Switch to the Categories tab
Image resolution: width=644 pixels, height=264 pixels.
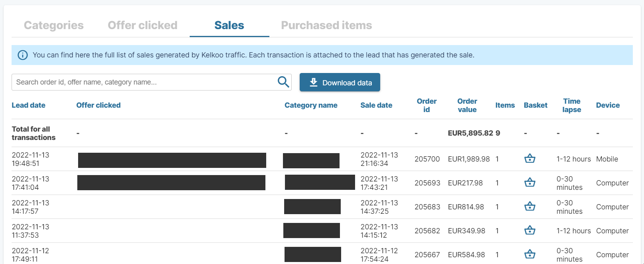54,25
